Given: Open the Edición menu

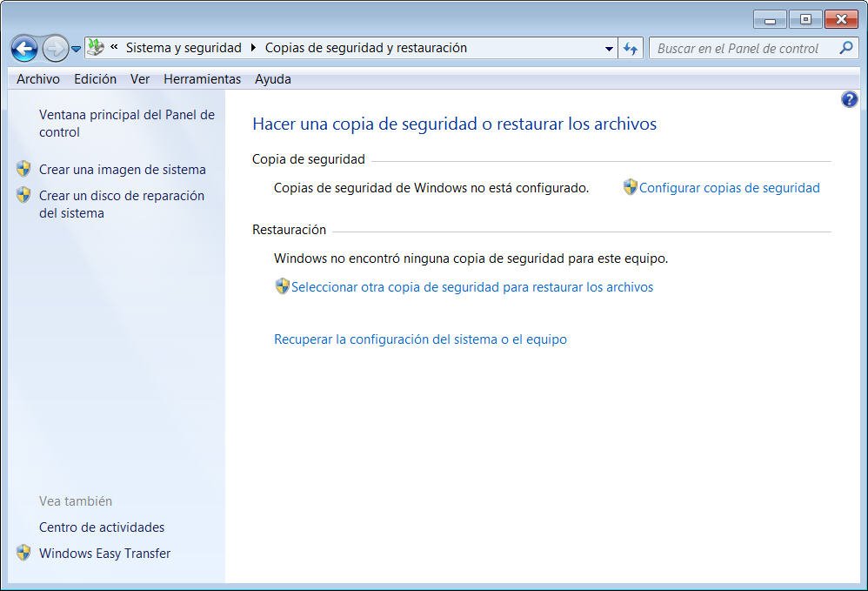Looking at the screenshot, I should pyautogui.click(x=95, y=79).
